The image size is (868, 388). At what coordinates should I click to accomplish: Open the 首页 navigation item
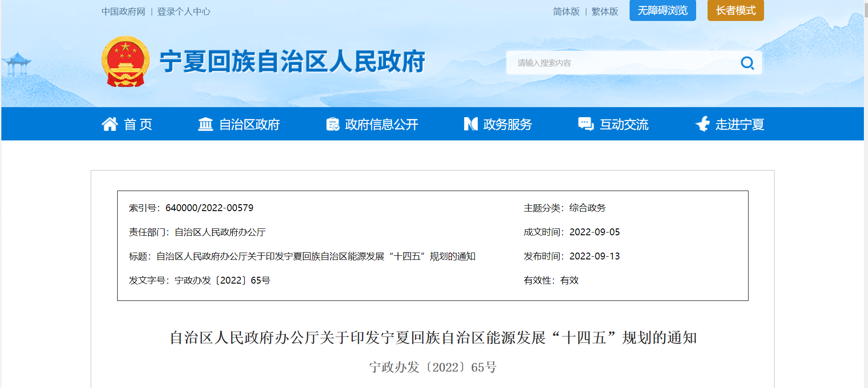tap(138, 124)
